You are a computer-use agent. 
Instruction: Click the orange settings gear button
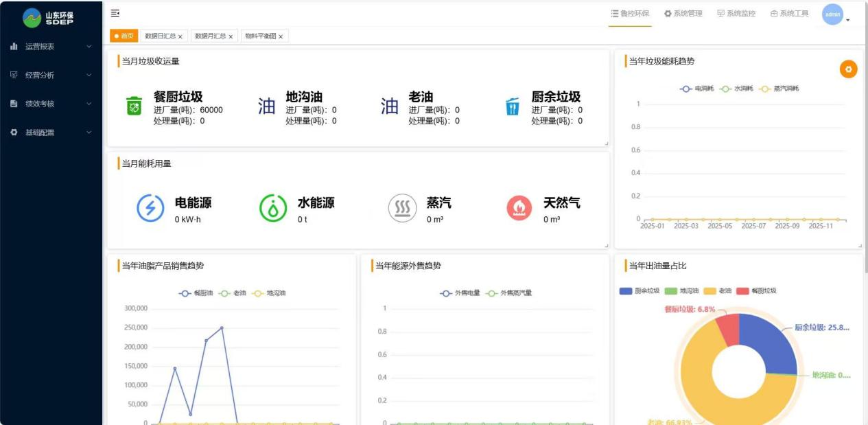click(848, 69)
